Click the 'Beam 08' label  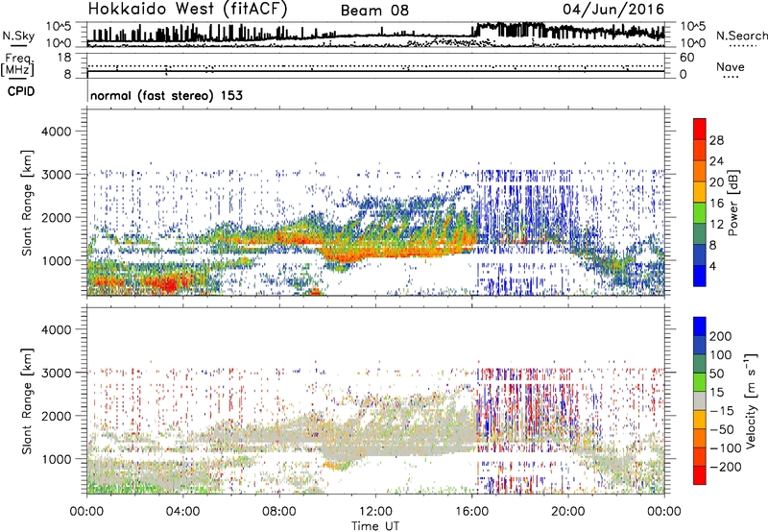pos(374,11)
